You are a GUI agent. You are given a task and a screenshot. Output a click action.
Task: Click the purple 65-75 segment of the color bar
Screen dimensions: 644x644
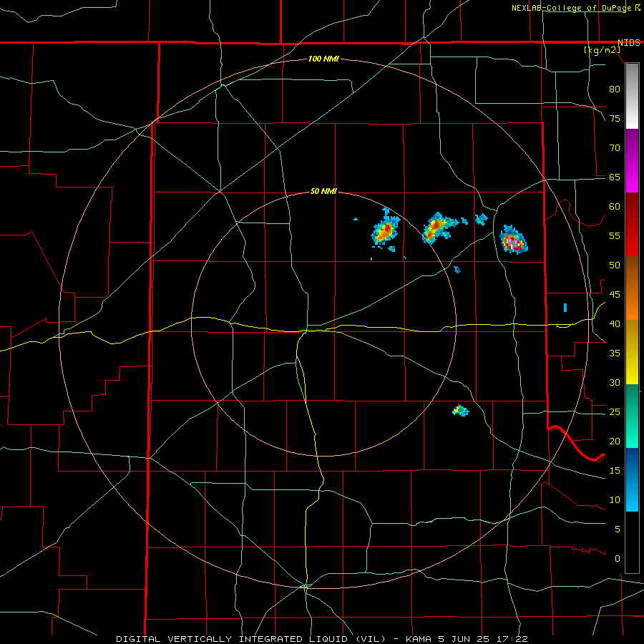click(x=632, y=160)
